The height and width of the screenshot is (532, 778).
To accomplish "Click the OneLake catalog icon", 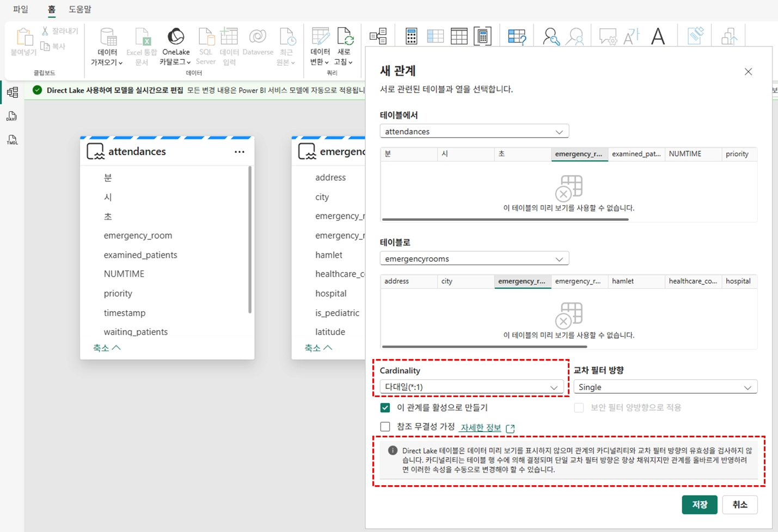I will pos(175,37).
